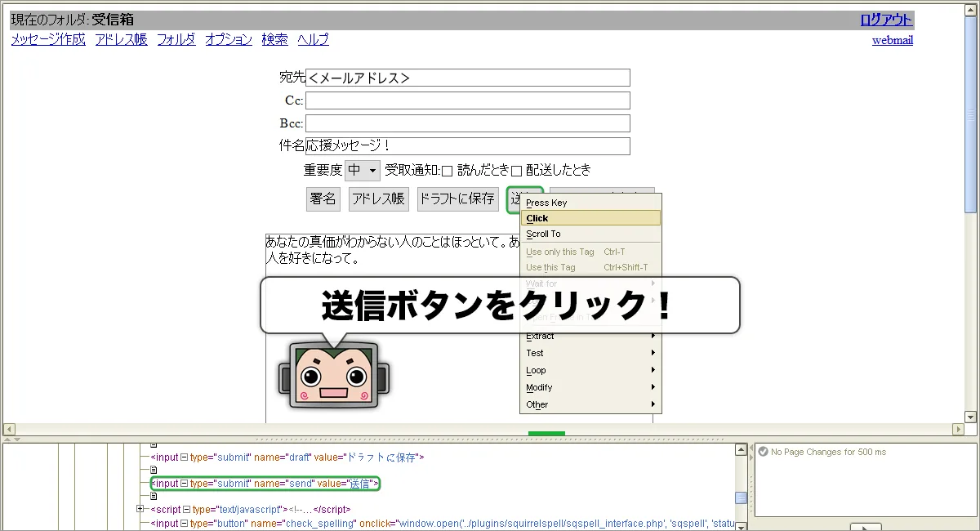Click the HTML tree pane scrollbar thumb
The width and height of the screenshot is (980, 531).
[741, 498]
